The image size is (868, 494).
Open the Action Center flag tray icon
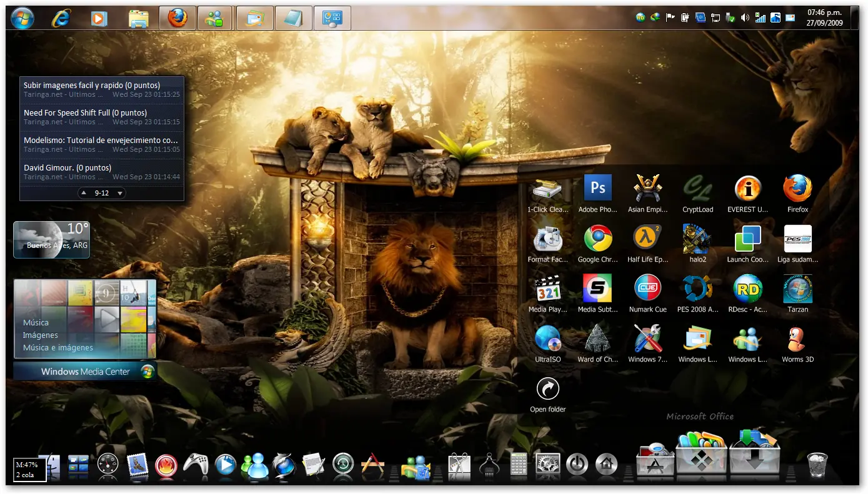point(670,18)
